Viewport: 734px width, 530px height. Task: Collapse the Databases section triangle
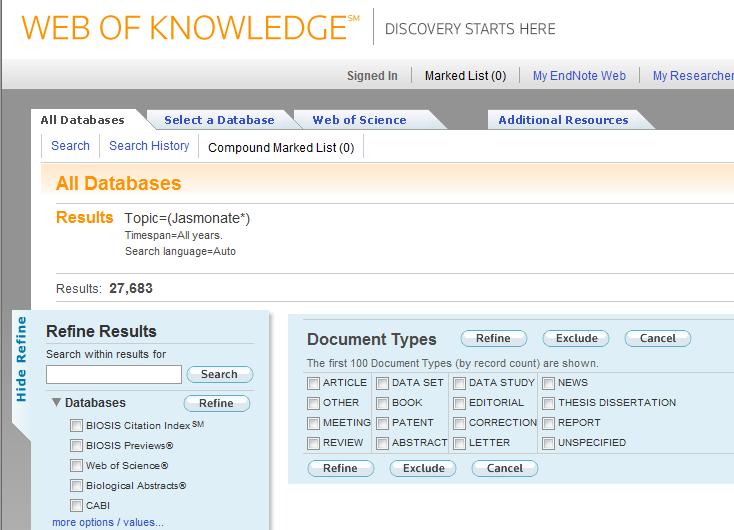coord(56,403)
